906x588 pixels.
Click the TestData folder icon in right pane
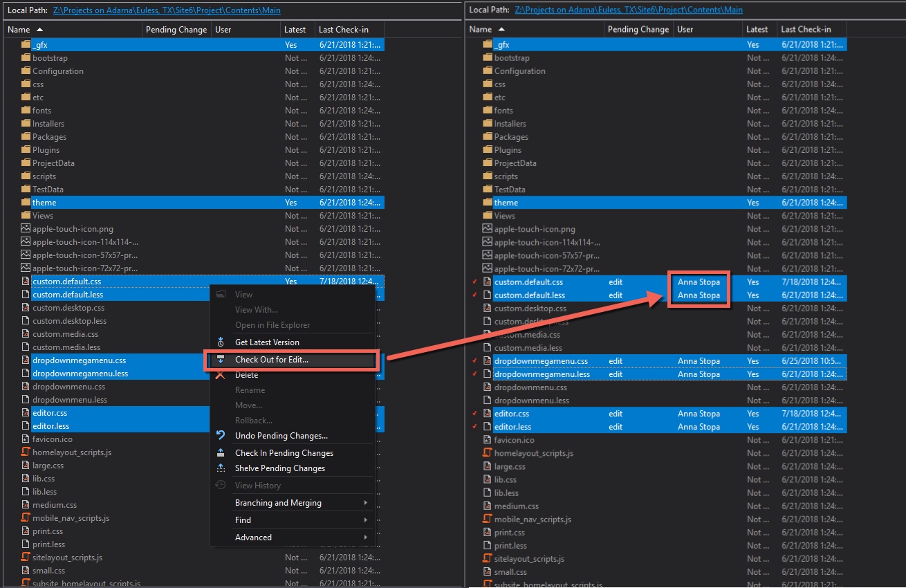coord(488,190)
